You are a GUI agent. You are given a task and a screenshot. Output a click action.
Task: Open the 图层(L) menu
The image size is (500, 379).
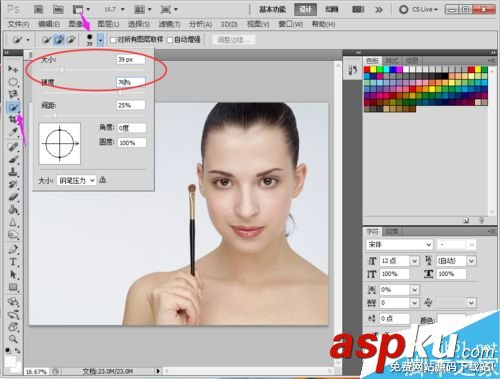pos(108,24)
